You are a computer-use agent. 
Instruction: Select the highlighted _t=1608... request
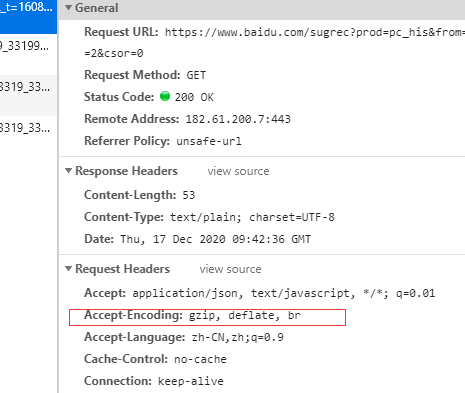[x=28, y=17]
